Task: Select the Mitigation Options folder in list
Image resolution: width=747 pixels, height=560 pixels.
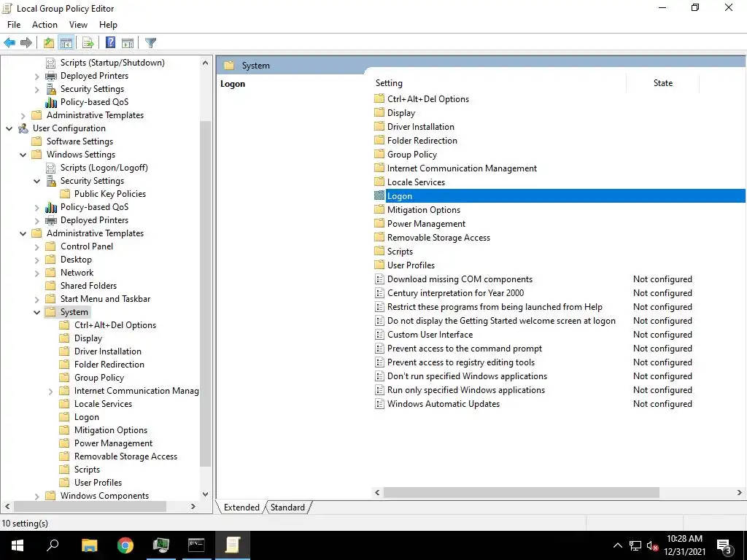Action: click(x=424, y=210)
